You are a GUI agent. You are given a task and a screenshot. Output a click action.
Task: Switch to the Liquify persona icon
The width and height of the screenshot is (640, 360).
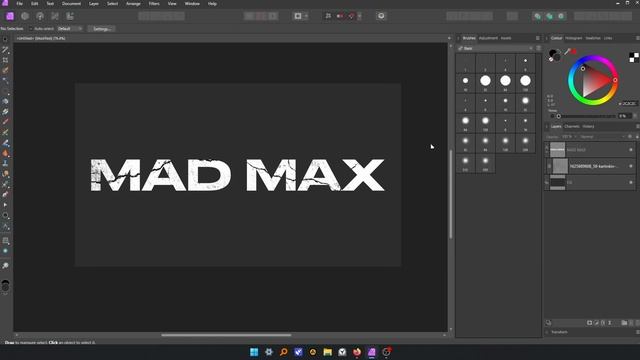(25, 16)
